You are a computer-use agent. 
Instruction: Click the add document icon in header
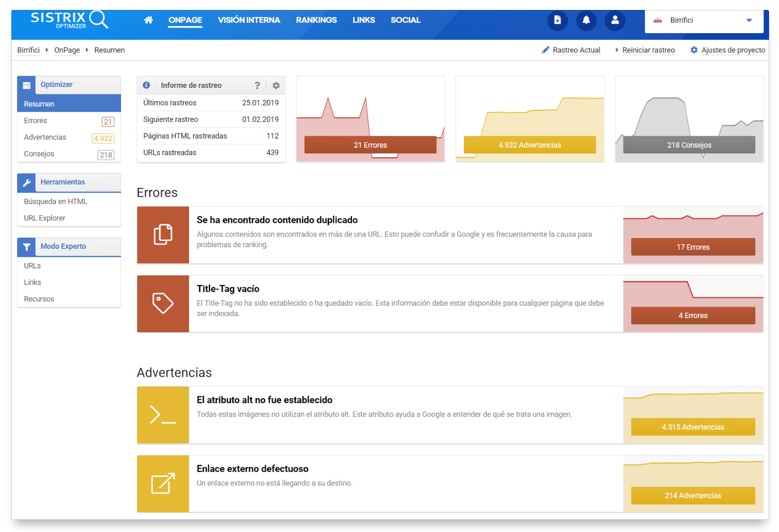click(x=557, y=20)
